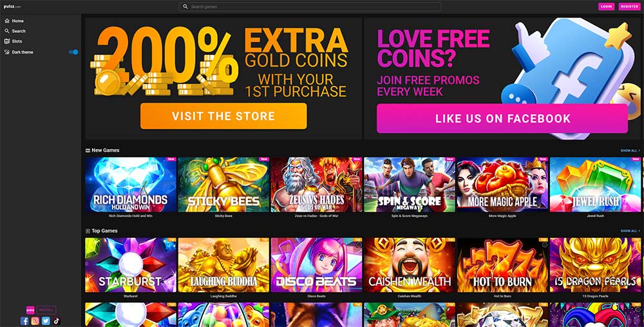The image size is (644, 327).
Task: Click the info icon on Hot to Burn tile
Action: [x=545, y=244]
